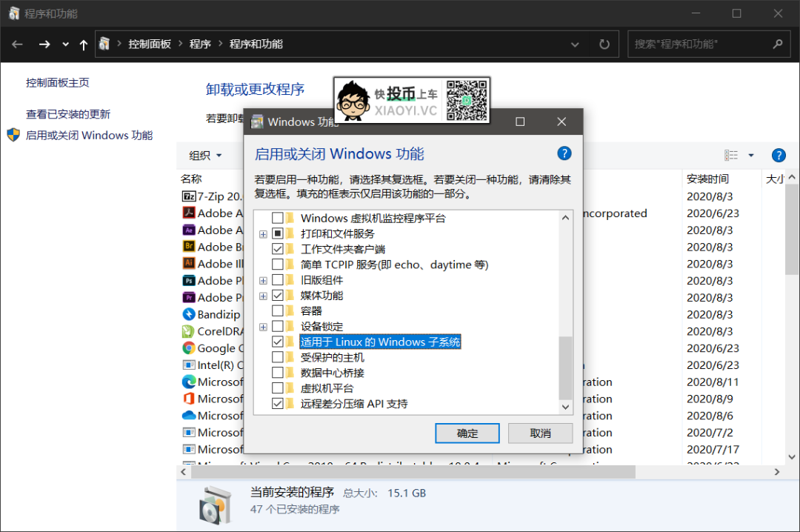
Task: Click the help icon in Programs toolbar
Action: pos(779,155)
